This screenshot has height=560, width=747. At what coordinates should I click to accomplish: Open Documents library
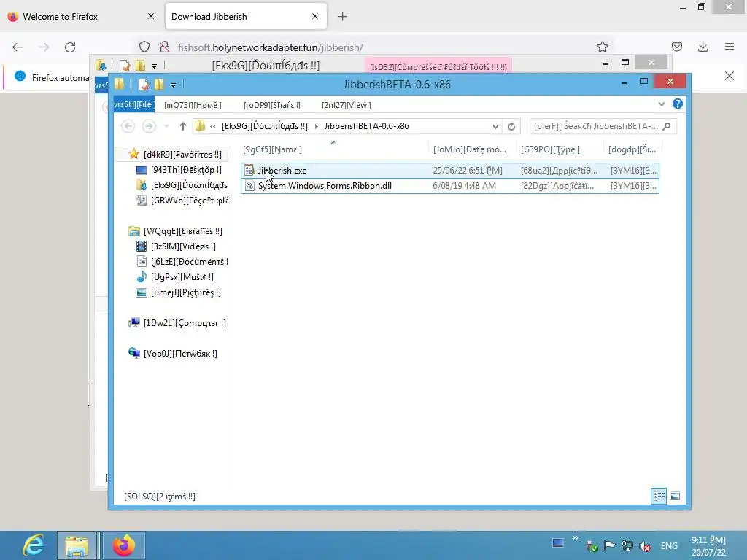coord(182,262)
